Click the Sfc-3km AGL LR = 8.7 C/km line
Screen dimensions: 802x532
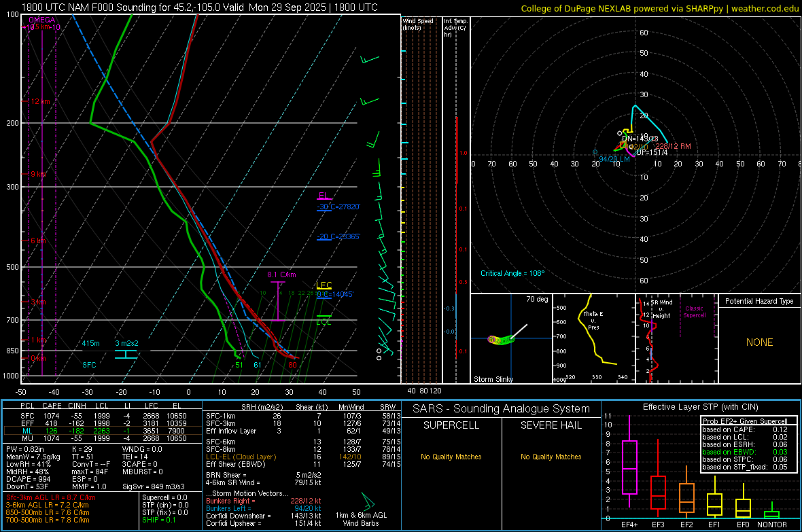[x=51, y=497]
